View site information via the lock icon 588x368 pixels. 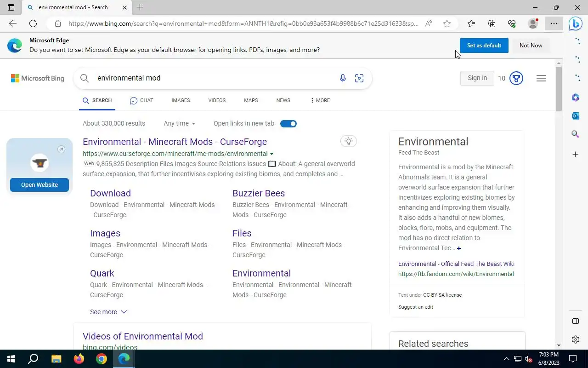pyautogui.click(x=57, y=23)
